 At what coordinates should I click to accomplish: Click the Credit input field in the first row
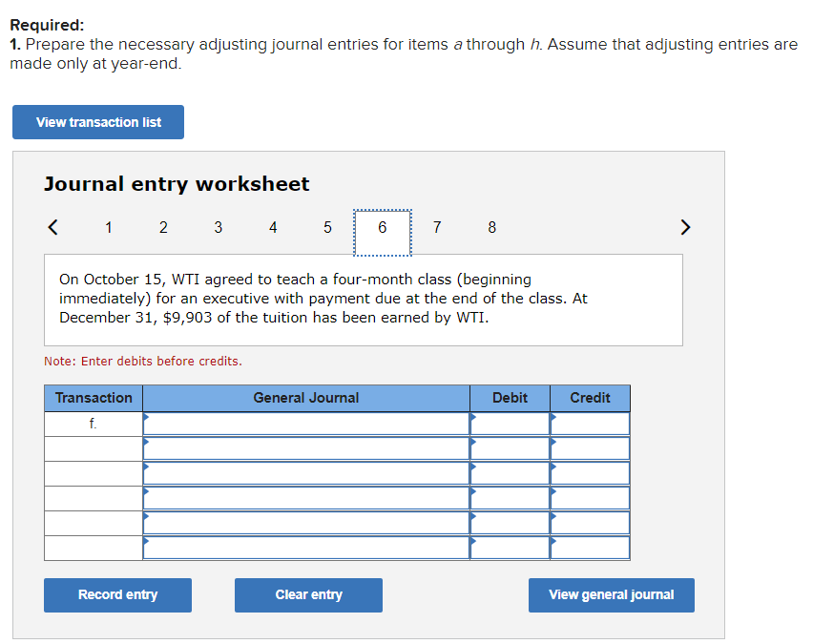[590, 423]
